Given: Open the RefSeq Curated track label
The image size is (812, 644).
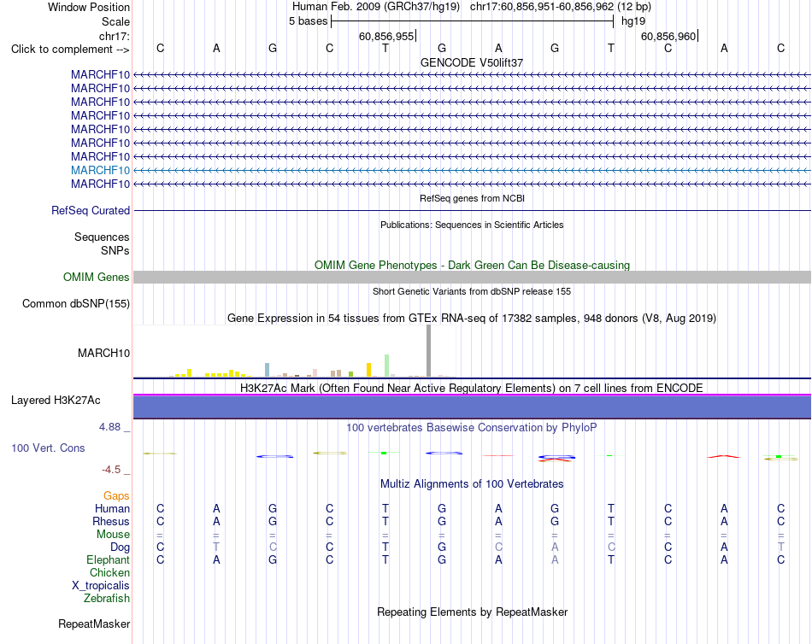Looking at the screenshot, I should (90, 211).
